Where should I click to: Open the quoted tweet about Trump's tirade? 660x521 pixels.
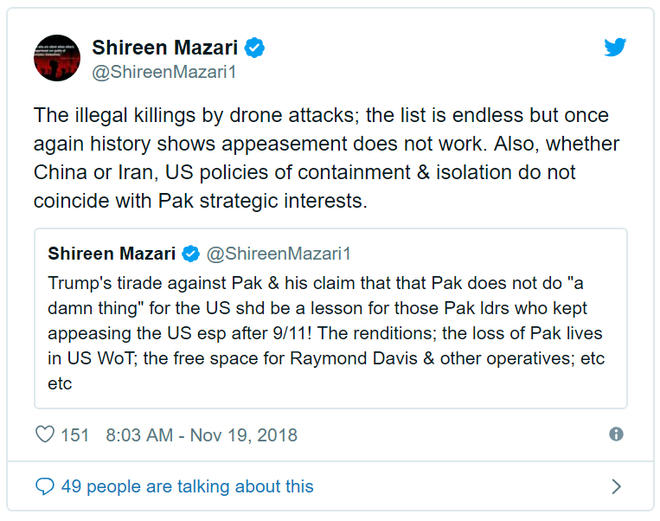pos(331,319)
